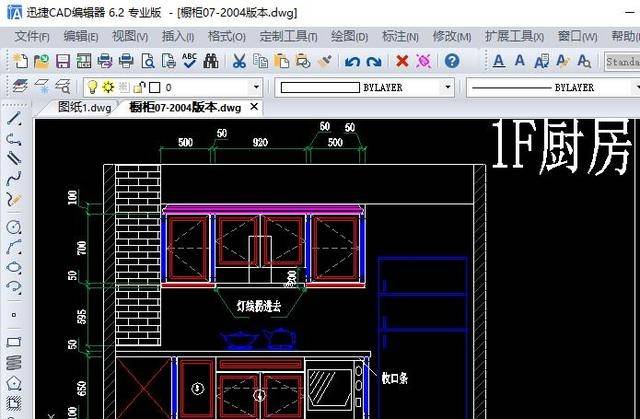Select the Line drawing tool

(x=14, y=118)
